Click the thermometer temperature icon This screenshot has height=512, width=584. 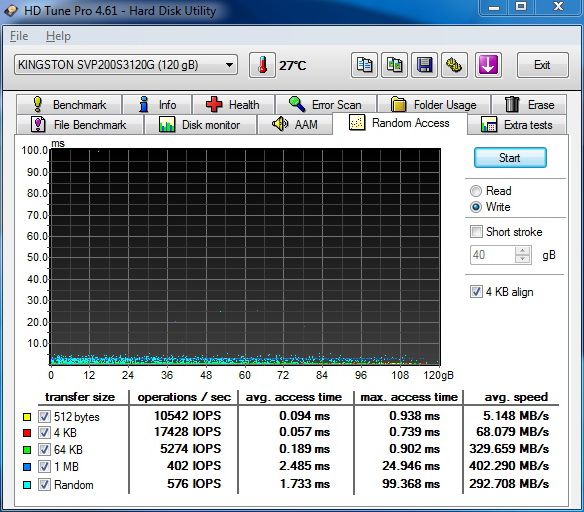(263, 65)
